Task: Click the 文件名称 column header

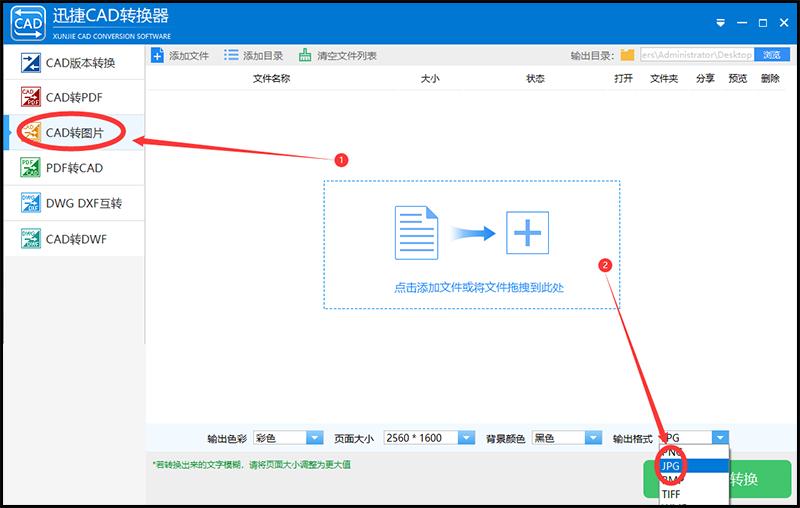Action: point(271,79)
